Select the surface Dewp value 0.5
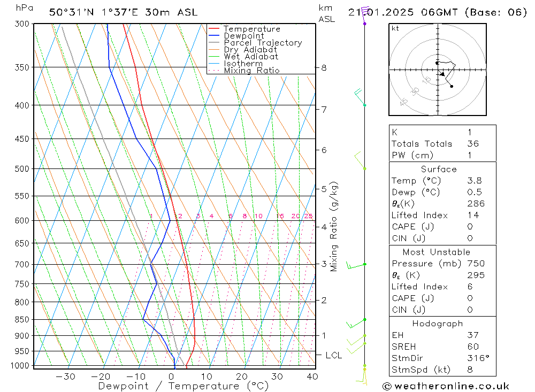Image resolution: width=535 pixels, height=392 pixels. click(x=474, y=193)
